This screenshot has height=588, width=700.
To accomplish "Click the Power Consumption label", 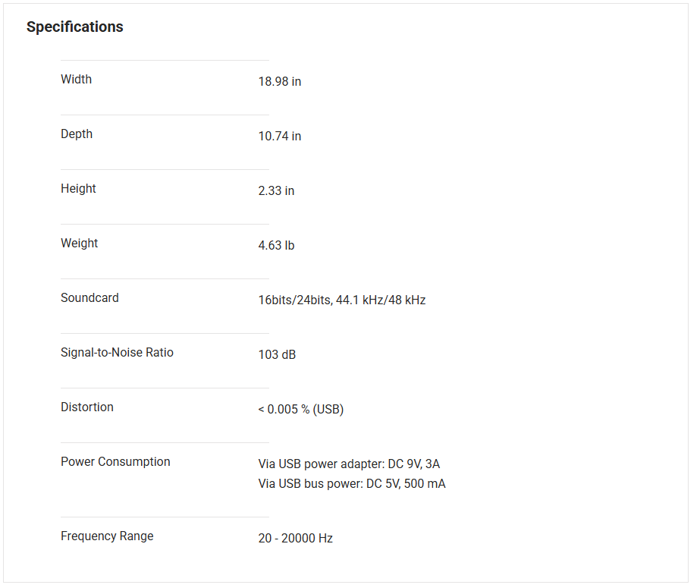I will (x=115, y=461).
